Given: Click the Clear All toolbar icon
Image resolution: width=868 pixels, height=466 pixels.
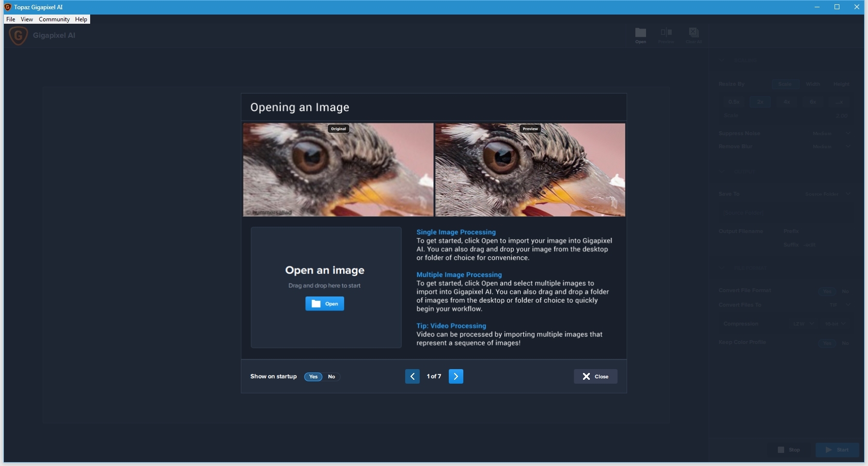Looking at the screenshot, I should click(694, 35).
